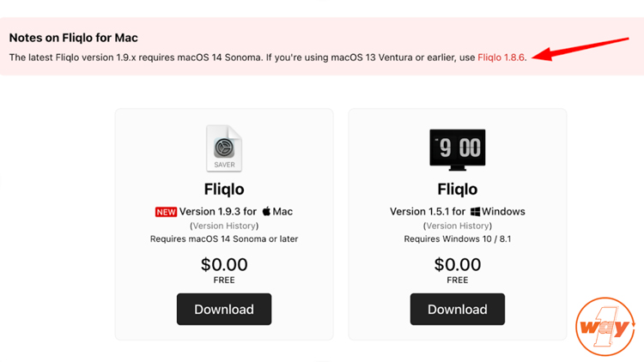The height and width of the screenshot is (362, 644).
Task: Click the Fliqlo title on Mac card
Action: point(224,190)
